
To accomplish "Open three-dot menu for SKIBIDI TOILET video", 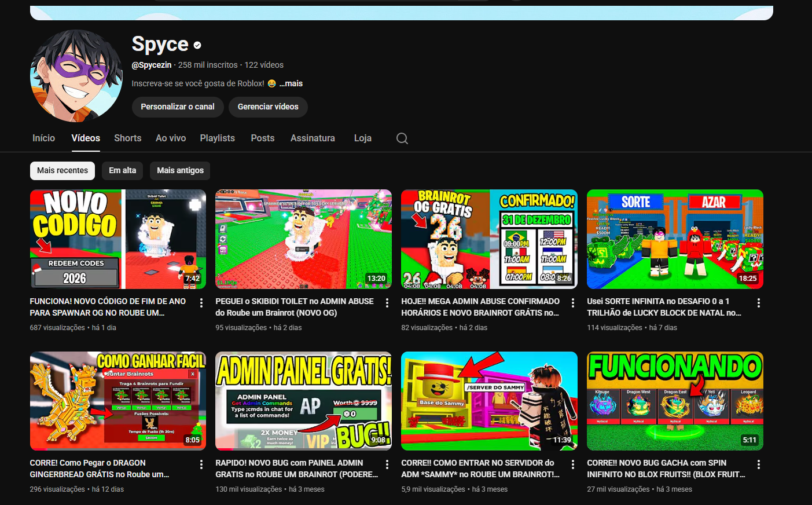I will (x=387, y=303).
